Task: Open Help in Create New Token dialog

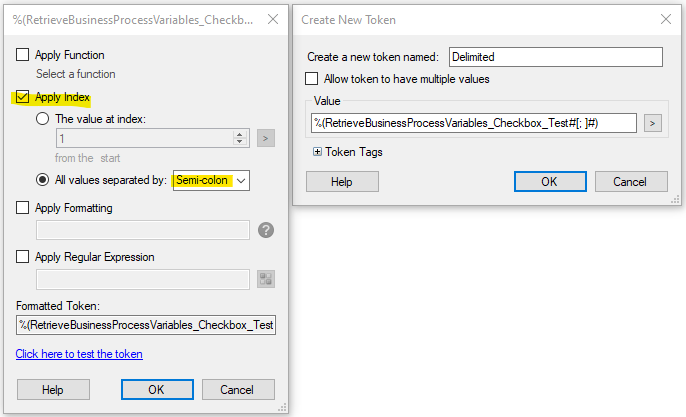Action: 342,182
